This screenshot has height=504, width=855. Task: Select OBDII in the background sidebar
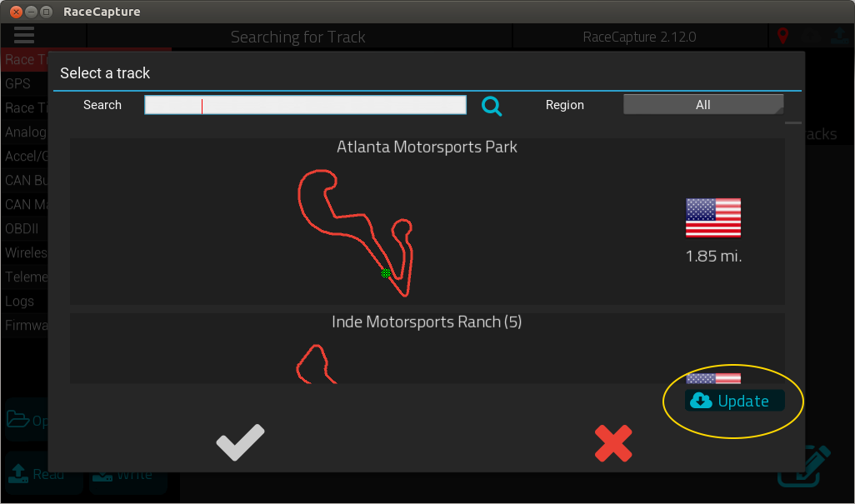pos(24,228)
